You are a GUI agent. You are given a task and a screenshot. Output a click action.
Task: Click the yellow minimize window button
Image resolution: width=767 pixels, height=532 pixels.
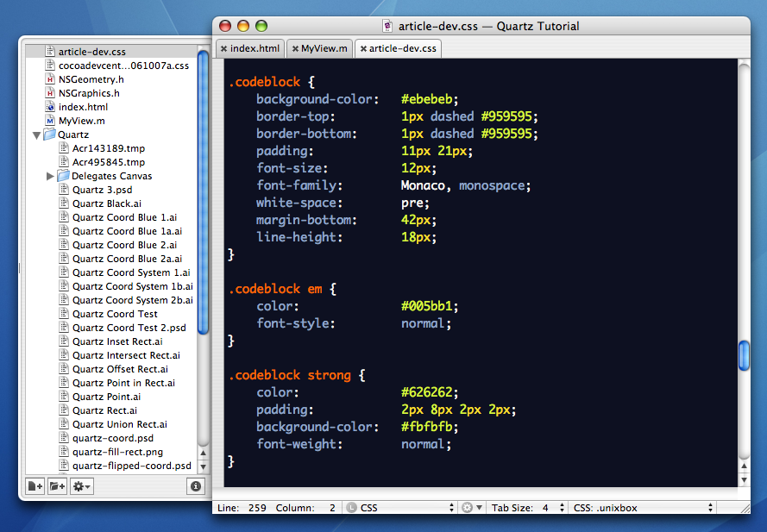[x=243, y=26]
